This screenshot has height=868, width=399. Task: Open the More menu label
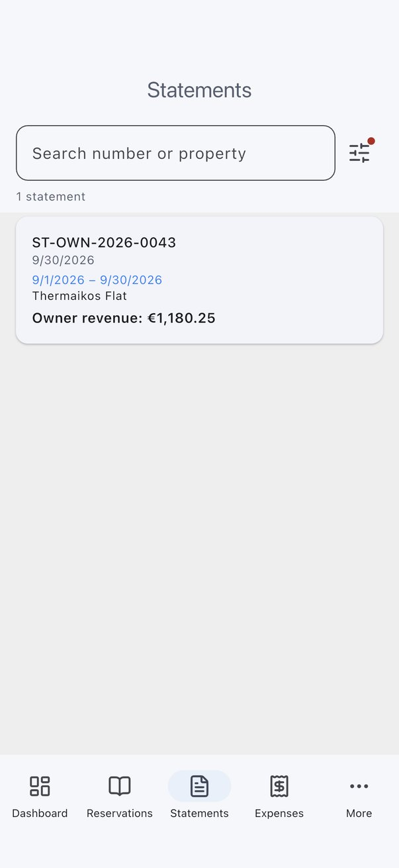click(359, 813)
